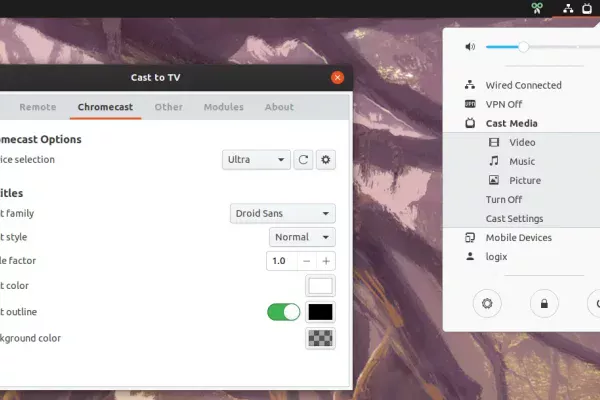Select the Chromecast tab
Screen dimensions: 600x400
pos(106,107)
